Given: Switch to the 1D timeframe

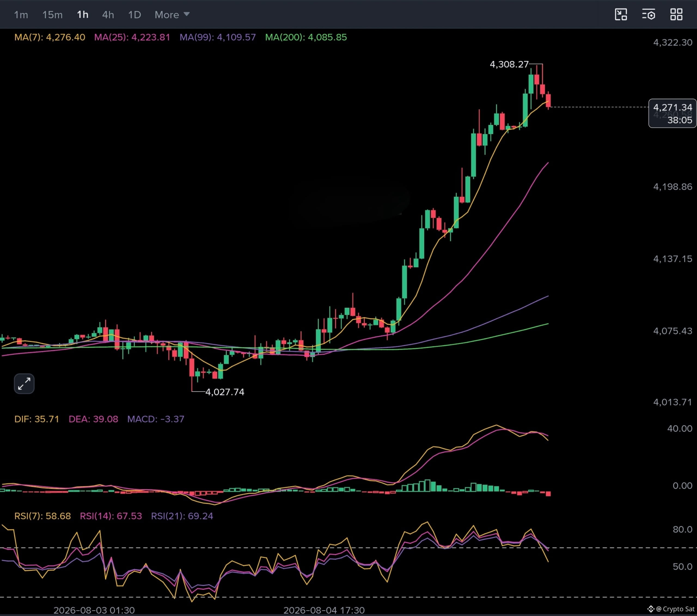Looking at the screenshot, I should coord(134,15).
